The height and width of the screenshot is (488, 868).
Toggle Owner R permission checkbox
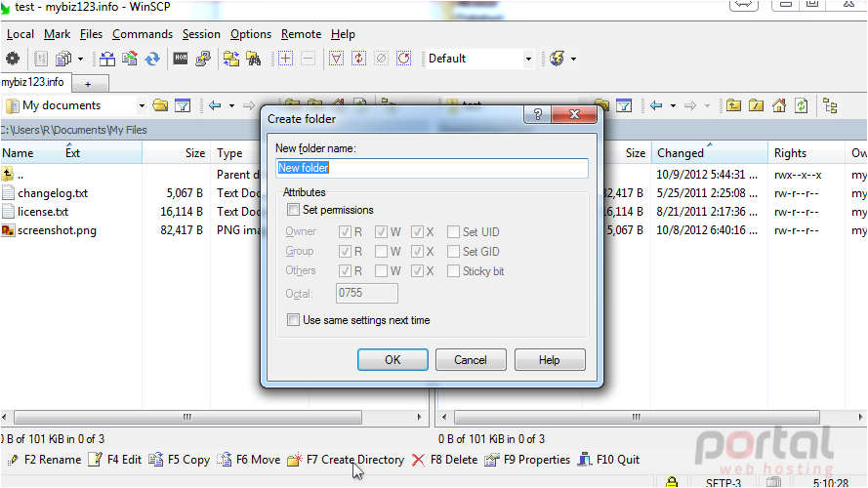pos(345,232)
